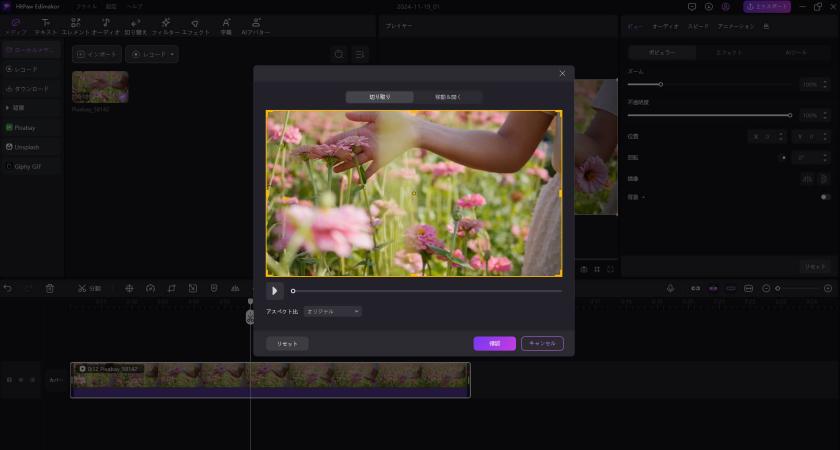Click the purple 確認 confirm button
The width and height of the screenshot is (840, 450).
coord(494,343)
